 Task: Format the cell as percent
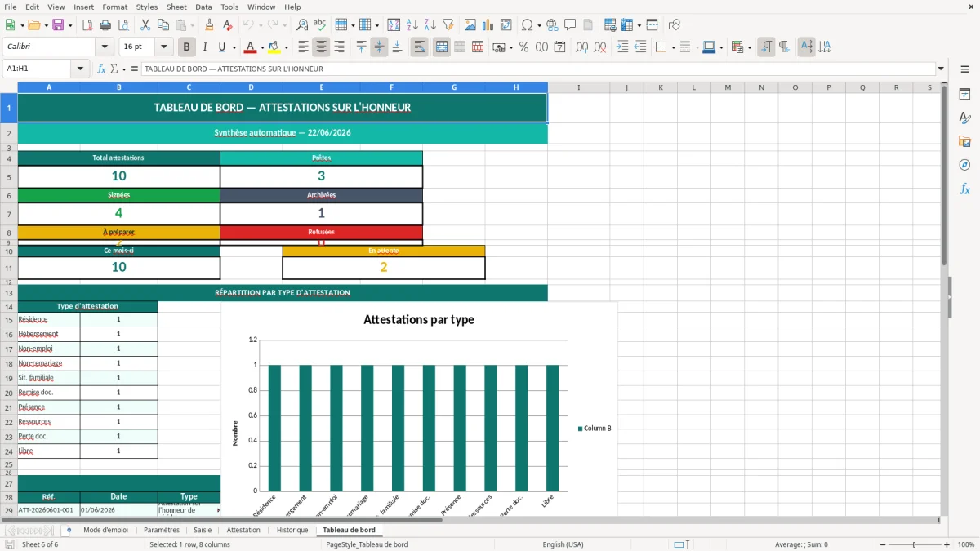click(x=523, y=47)
